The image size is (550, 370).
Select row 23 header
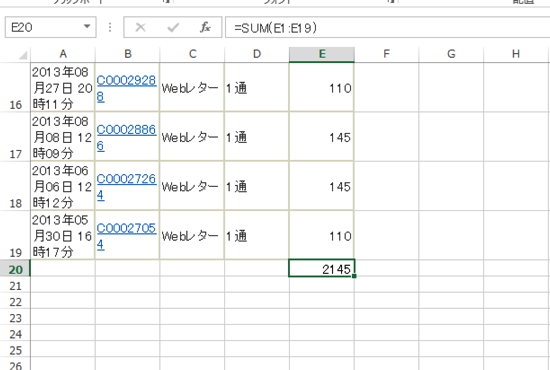(x=15, y=317)
